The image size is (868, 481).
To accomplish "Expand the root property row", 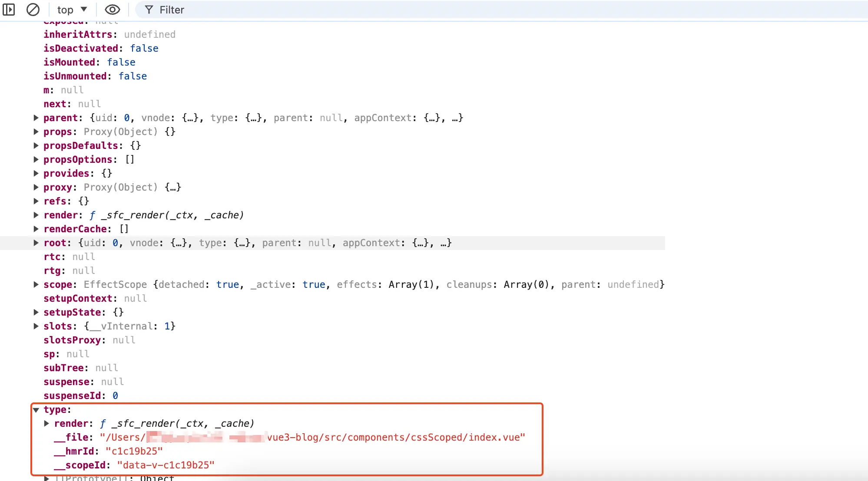I will click(x=36, y=243).
